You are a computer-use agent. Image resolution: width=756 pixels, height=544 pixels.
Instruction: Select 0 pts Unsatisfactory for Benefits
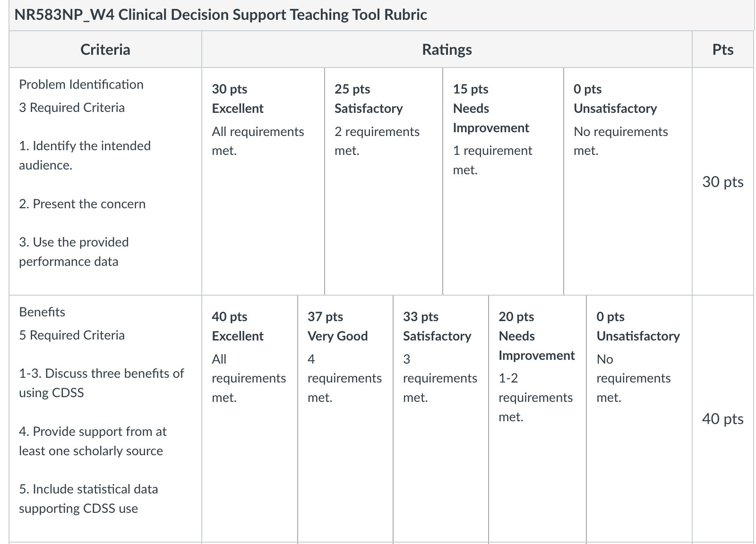[639, 418]
